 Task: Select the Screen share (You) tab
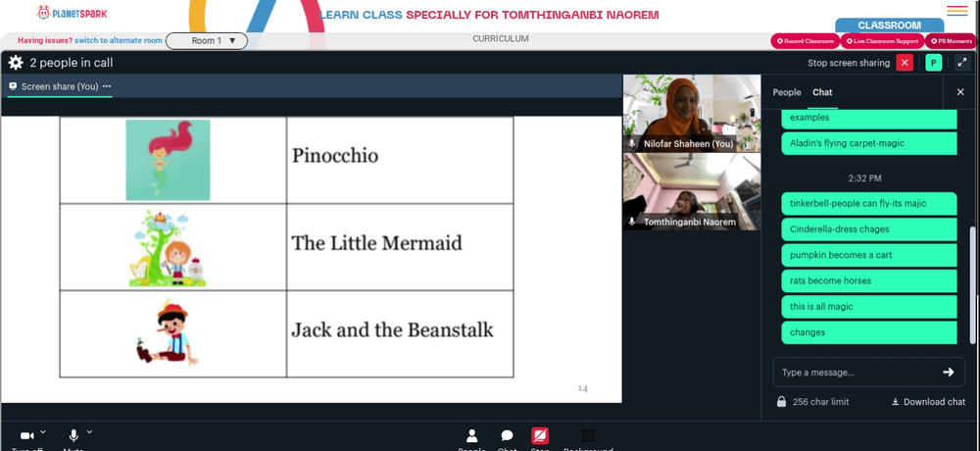60,86
